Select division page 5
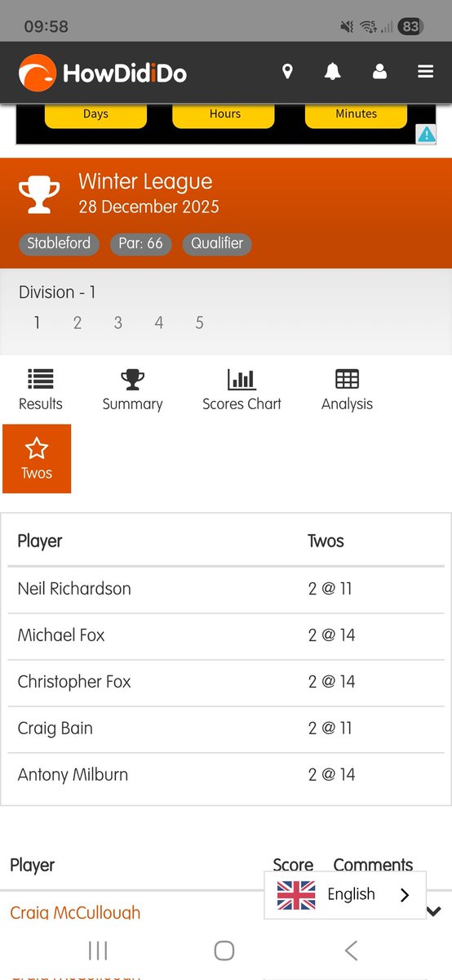This screenshot has height=980, width=452. point(200,323)
